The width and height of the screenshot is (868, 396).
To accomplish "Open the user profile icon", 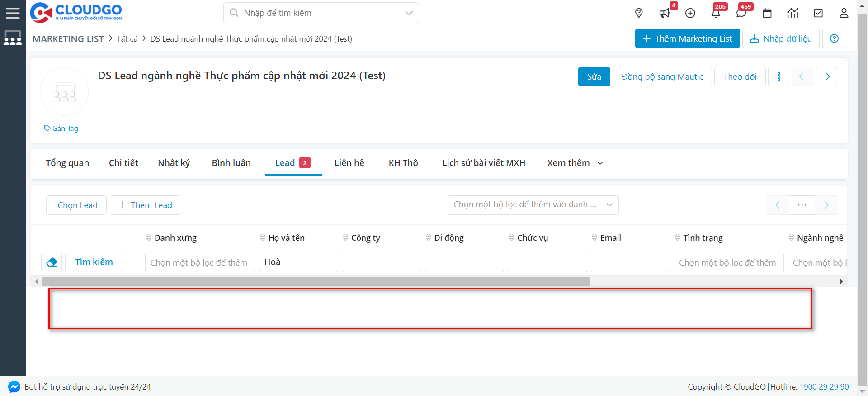I will [844, 13].
